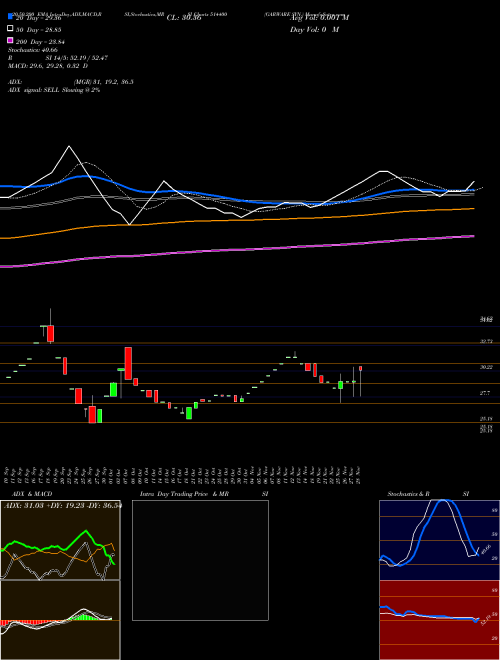Click the 'ADX signal: SELL' status text
Image resolution: width=500 pixels, height=660 pixels.
tap(35, 90)
